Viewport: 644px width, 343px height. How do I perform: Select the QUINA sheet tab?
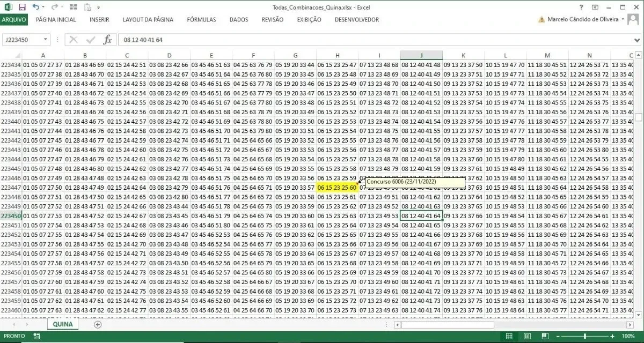(x=63, y=324)
